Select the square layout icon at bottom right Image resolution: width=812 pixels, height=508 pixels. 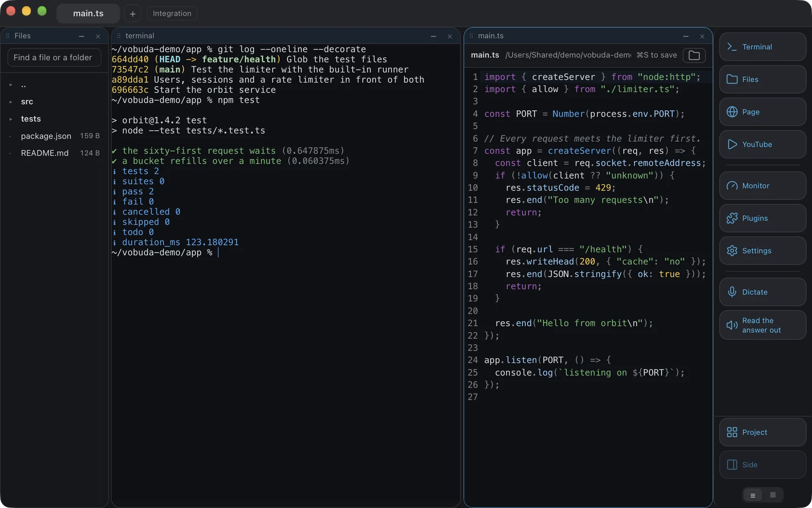click(x=773, y=495)
